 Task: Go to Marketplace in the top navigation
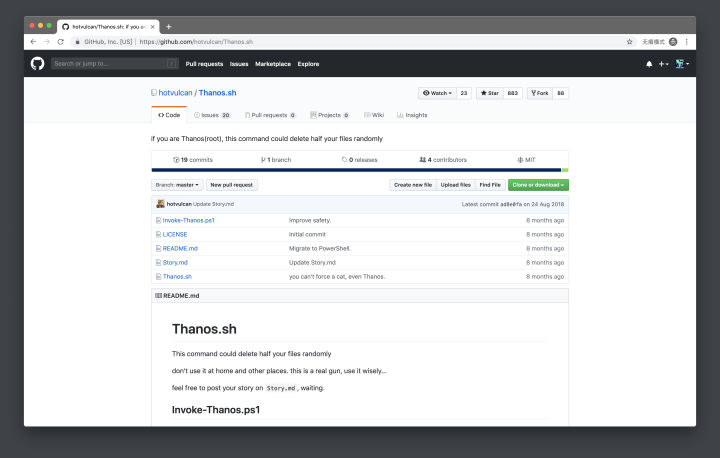[x=273, y=64]
